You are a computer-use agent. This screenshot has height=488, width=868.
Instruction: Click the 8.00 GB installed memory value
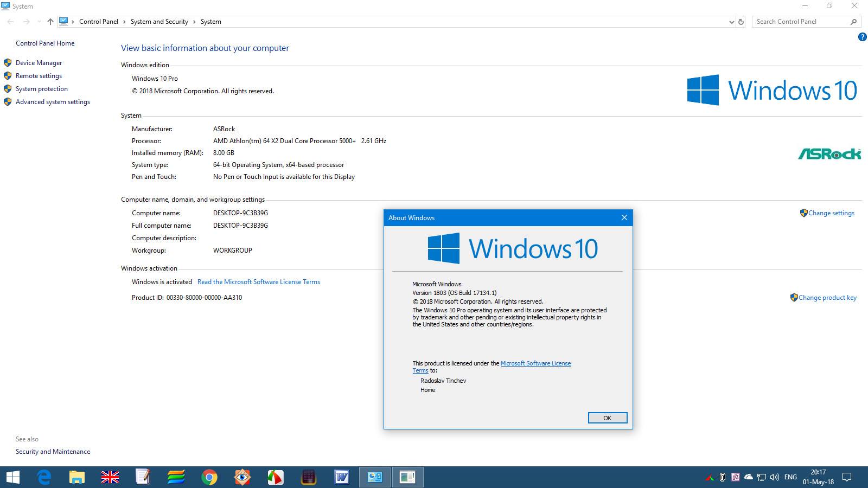coord(224,153)
